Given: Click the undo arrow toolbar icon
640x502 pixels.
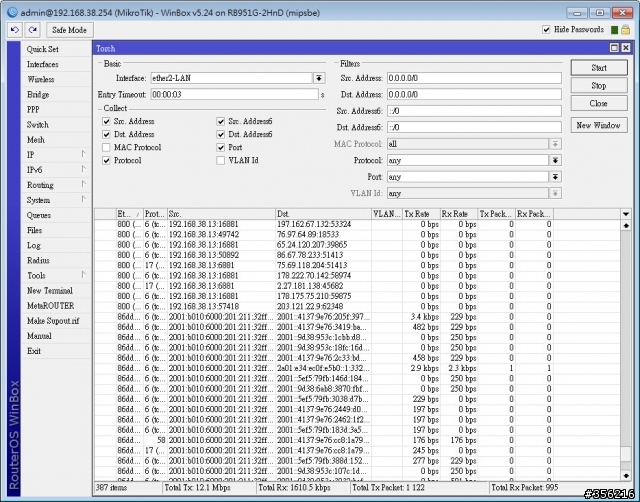Looking at the screenshot, I should pyautogui.click(x=15, y=30).
